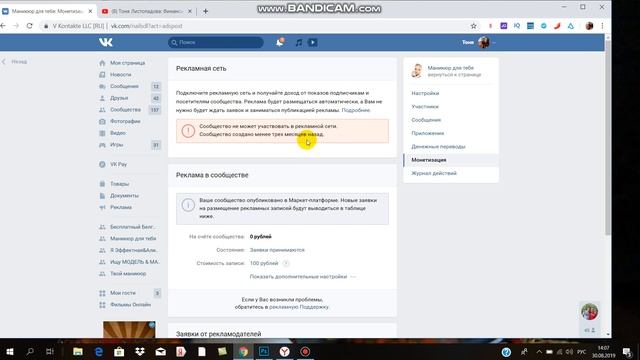
Task: Click the Chrome profile avatar icon
Action: 589,26
